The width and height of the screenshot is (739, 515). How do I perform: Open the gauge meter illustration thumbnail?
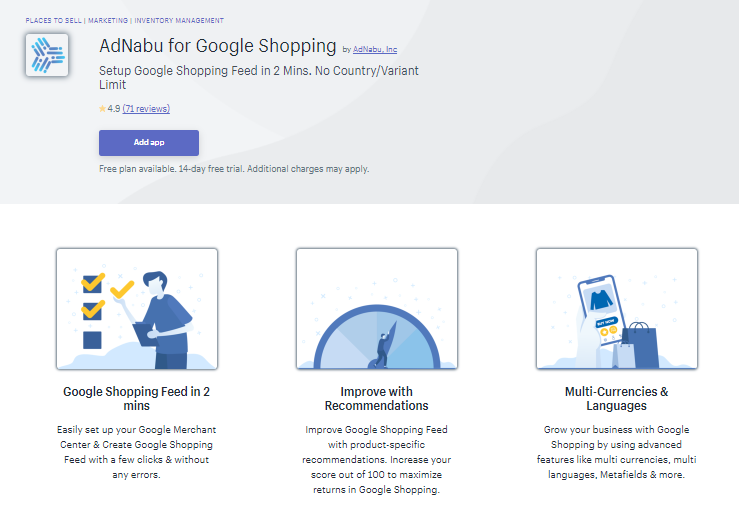pyautogui.click(x=377, y=309)
